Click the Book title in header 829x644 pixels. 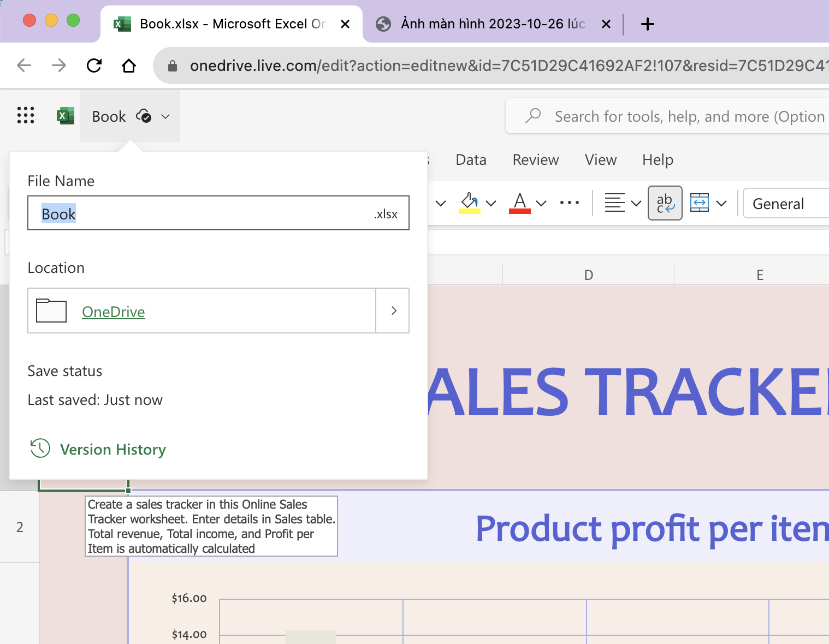[x=109, y=116]
